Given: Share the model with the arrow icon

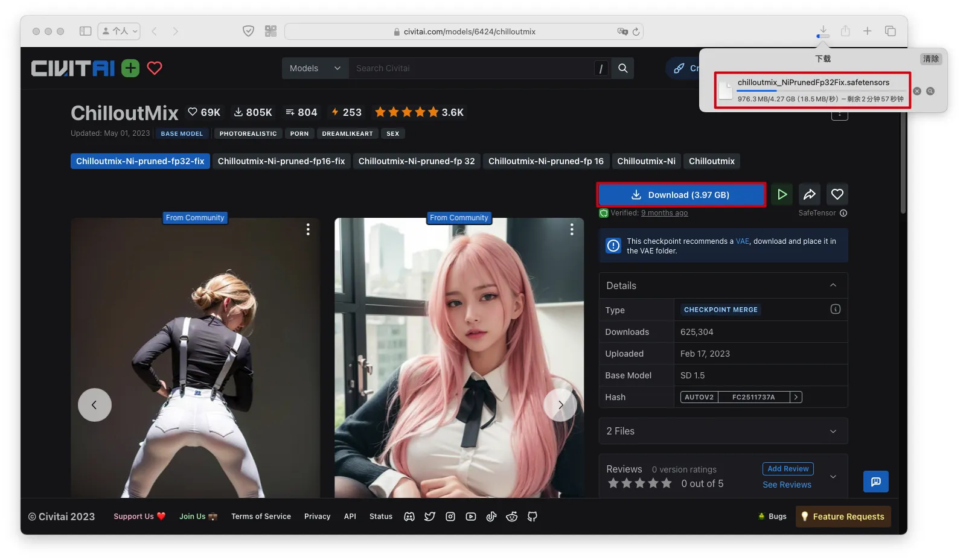Looking at the screenshot, I should (x=810, y=194).
